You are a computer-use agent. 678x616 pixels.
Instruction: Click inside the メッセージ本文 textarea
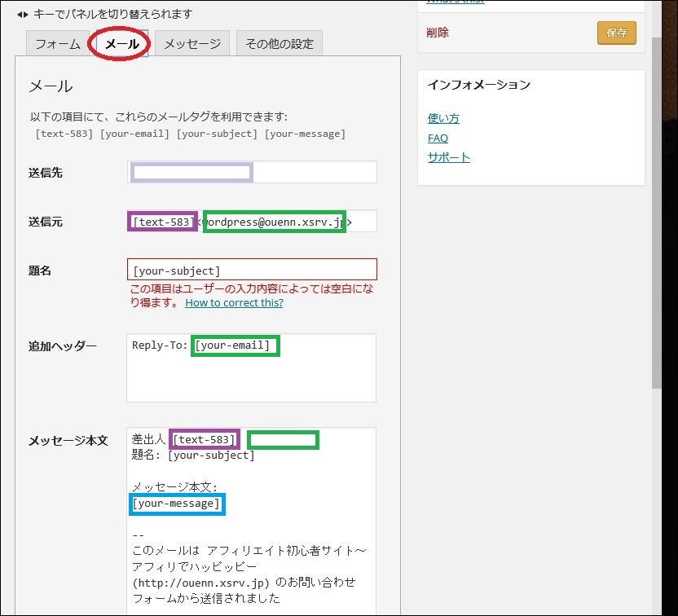tap(251, 521)
